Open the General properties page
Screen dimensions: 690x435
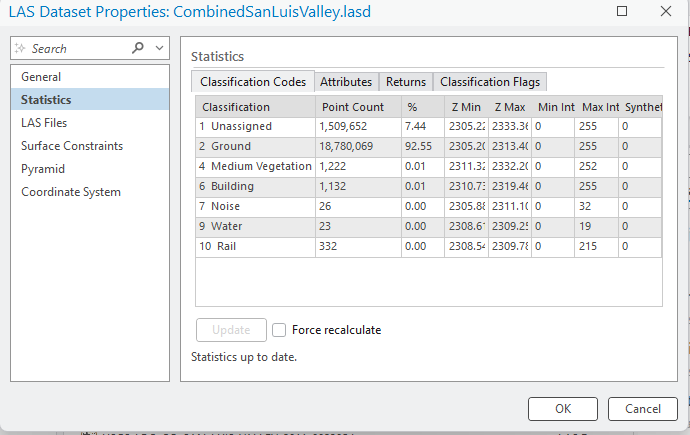tap(90, 77)
